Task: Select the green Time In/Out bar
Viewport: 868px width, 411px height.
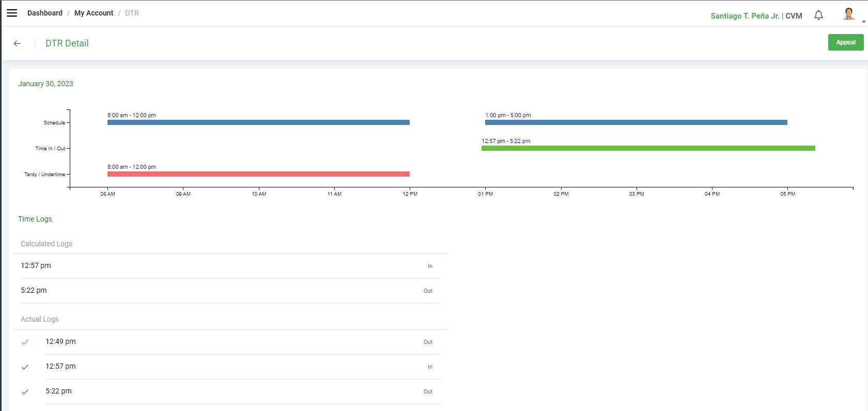Action: pos(648,148)
